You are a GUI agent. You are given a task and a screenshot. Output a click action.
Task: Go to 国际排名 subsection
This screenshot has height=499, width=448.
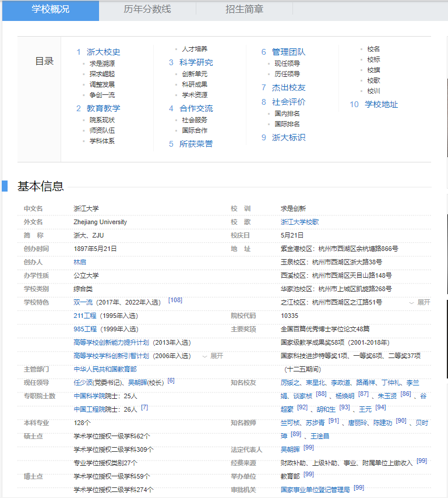287,124
